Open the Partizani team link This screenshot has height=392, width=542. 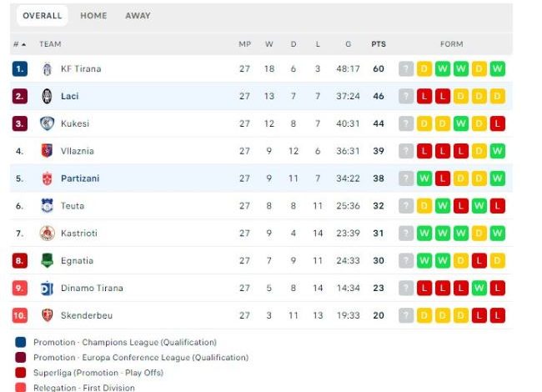pos(80,178)
